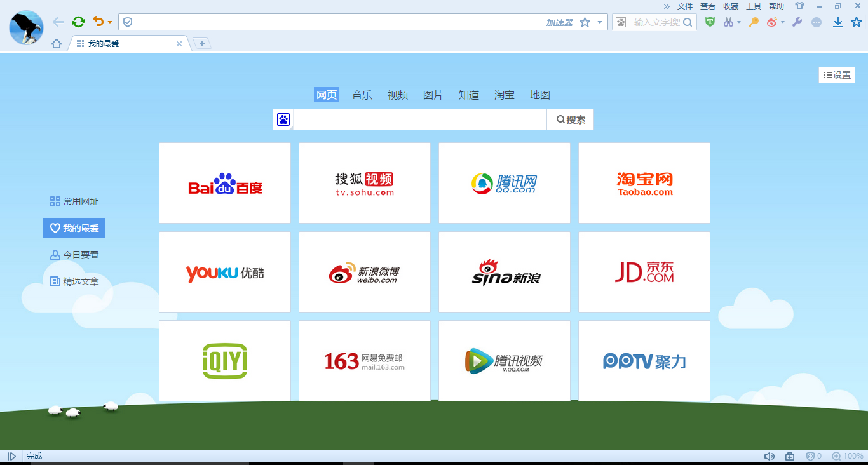This screenshot has height=465, width=868.
Task: Switch search category to 淘宝
Action: pyautogui.click(x=505, y=95)
